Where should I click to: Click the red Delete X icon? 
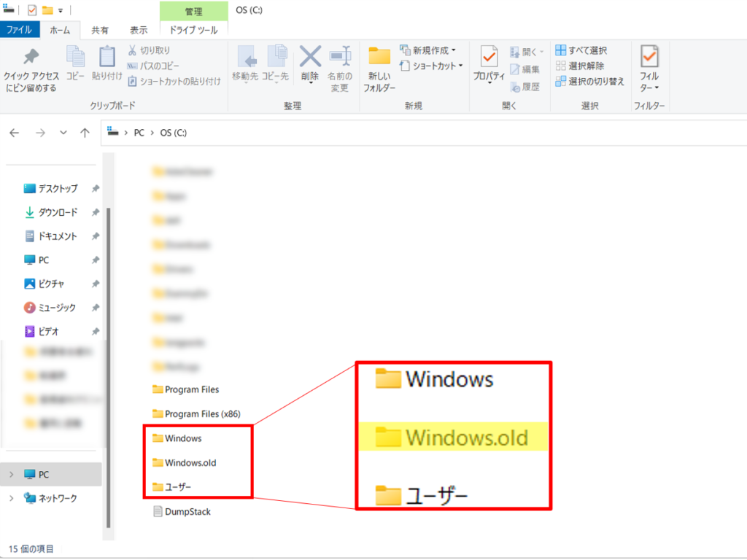coord(311,57)
